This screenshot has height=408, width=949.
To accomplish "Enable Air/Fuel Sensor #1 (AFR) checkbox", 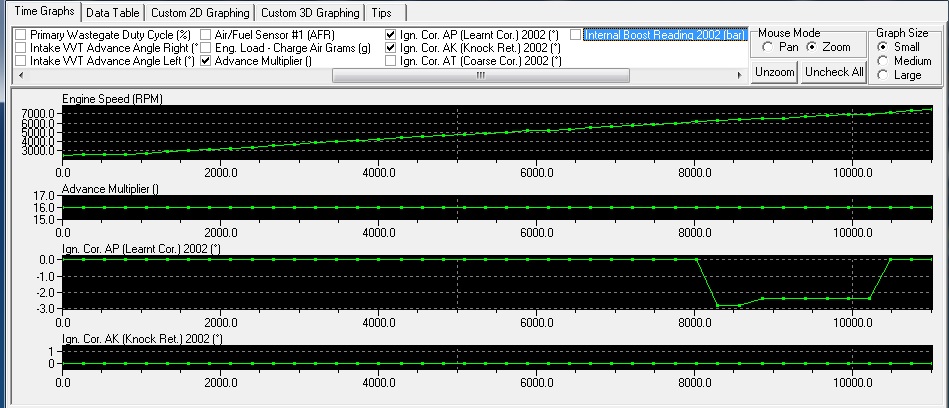I will (x=206, y=35).
